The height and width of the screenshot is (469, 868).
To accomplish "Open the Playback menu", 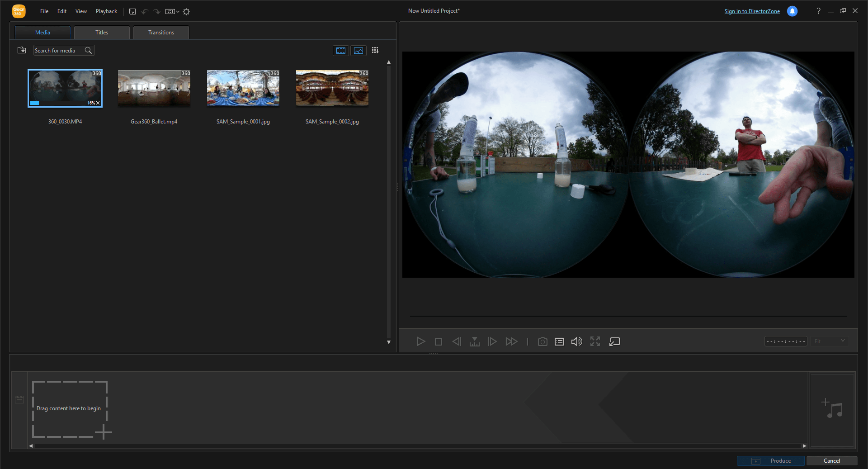I will tap(106, 11).
